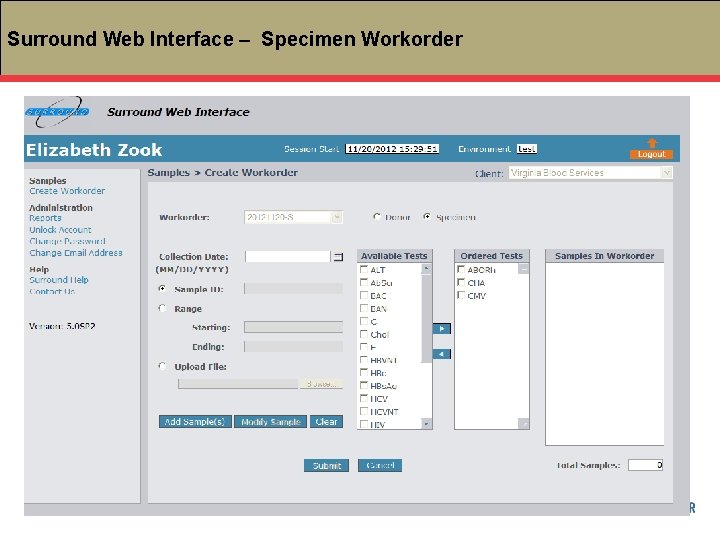720x540 pixels.
Task: Click the Total Samples field
Action: coord(645,465)
